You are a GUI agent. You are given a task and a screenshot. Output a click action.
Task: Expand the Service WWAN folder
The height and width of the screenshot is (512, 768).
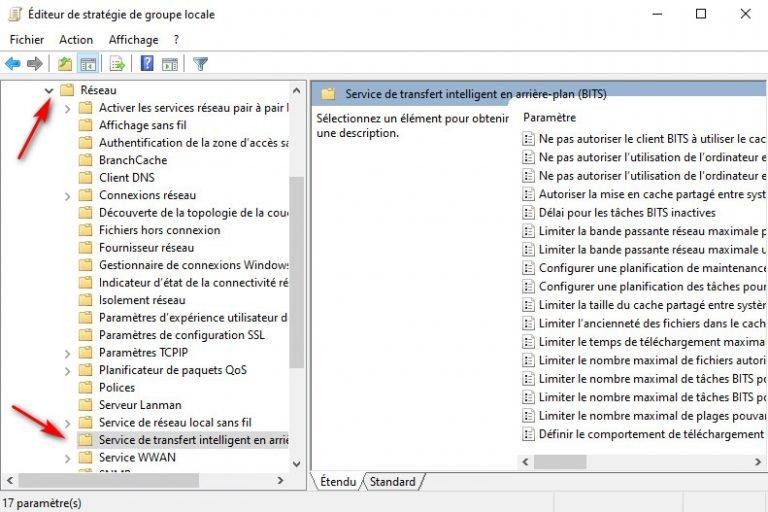(x=67, y=458)
